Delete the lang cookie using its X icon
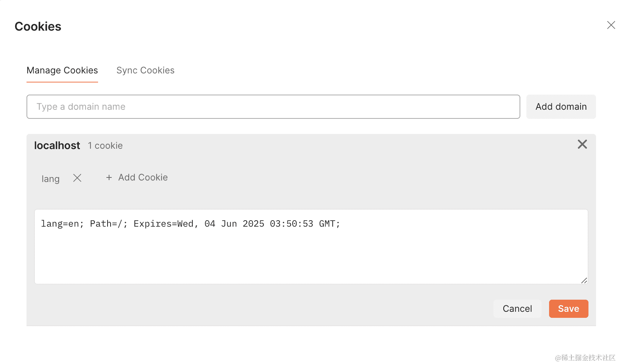The width and height of the screenshot is (618, 364). click(x=77, y=178)
